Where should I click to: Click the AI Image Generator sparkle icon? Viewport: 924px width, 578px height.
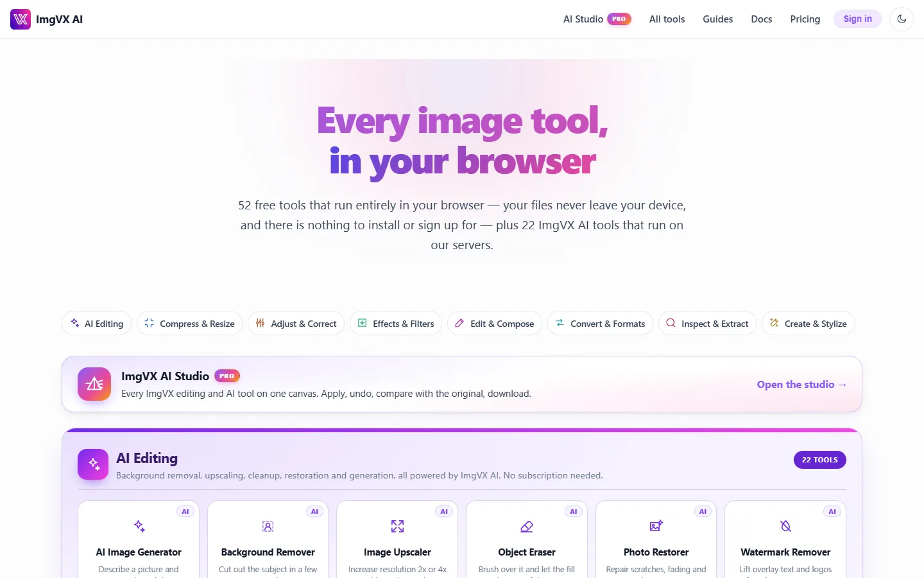139,527
